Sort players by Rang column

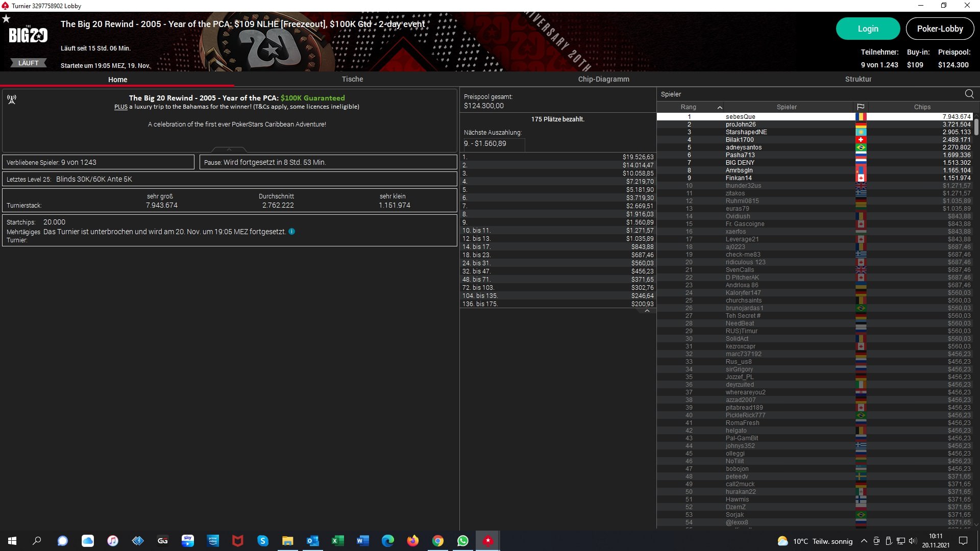click(688, 107)
